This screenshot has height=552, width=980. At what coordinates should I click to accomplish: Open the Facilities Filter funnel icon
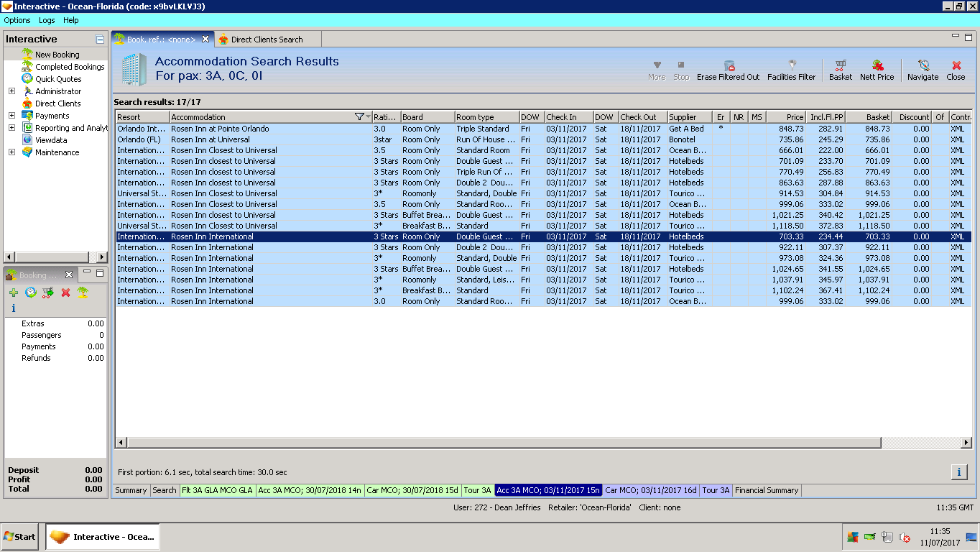(791, 65)
